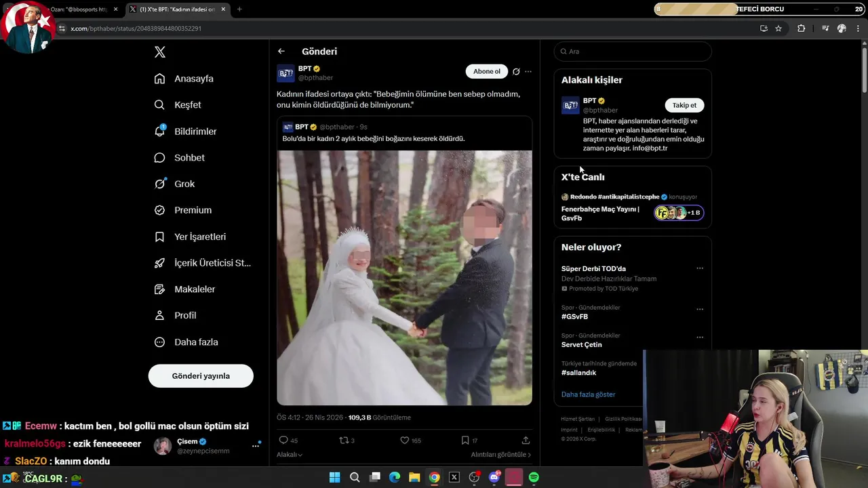The image size is (868, 488).
Task: Click the Ara search field
Action: click(633, 52)
